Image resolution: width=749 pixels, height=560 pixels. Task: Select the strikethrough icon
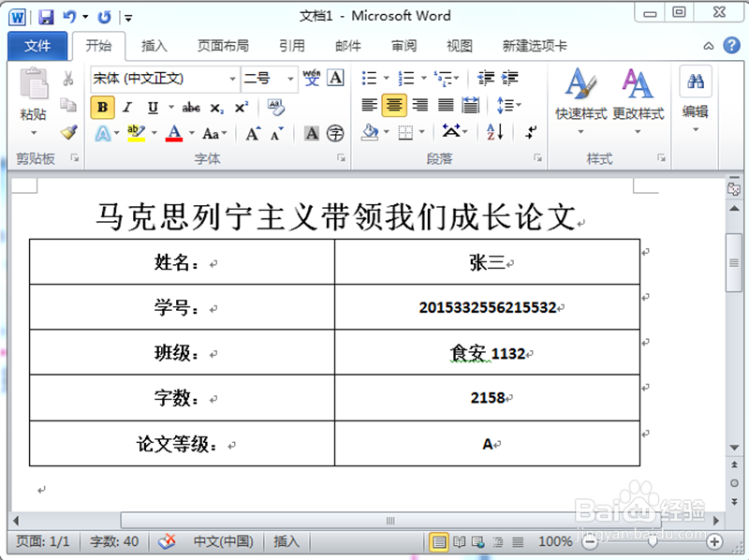click(191, 107)
